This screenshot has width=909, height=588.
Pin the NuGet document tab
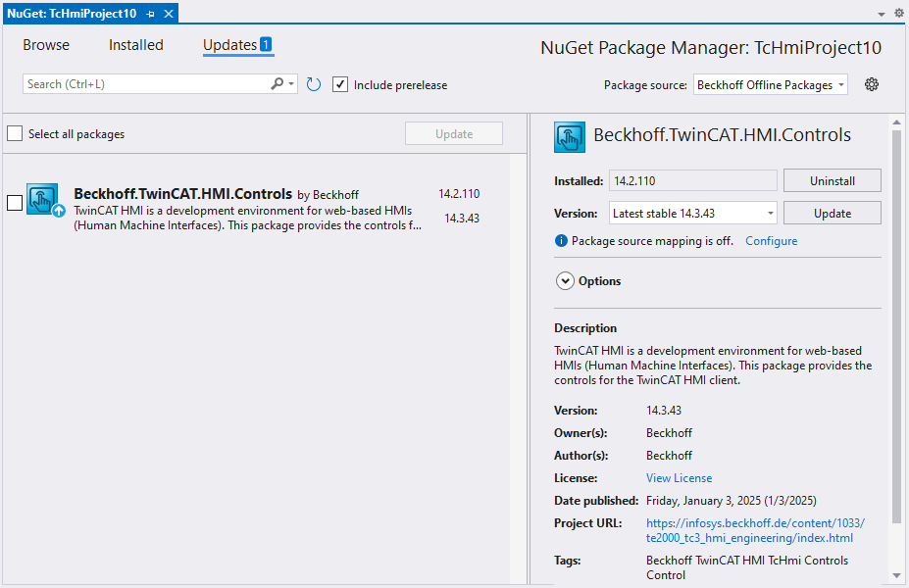tap(151, 15)
